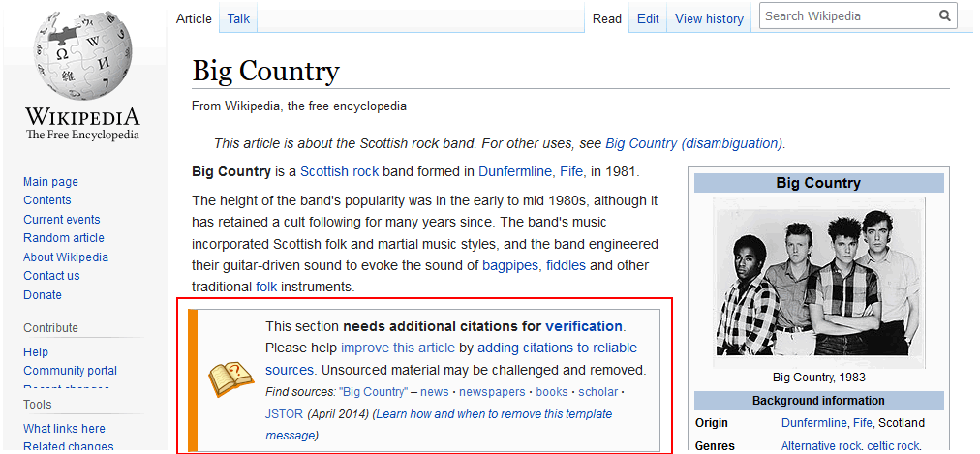Click the Donate sidebar link
This screenshot has width=980, height=454.
click(43, 295)
